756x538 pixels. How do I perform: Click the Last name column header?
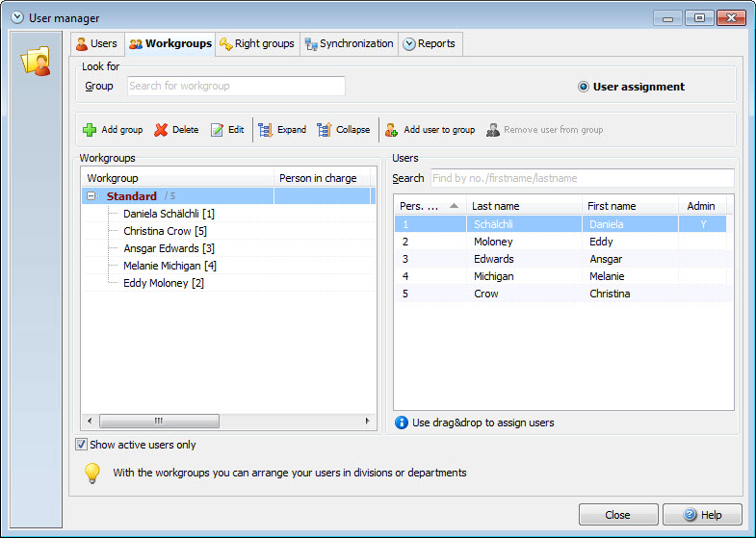[524, 206]
